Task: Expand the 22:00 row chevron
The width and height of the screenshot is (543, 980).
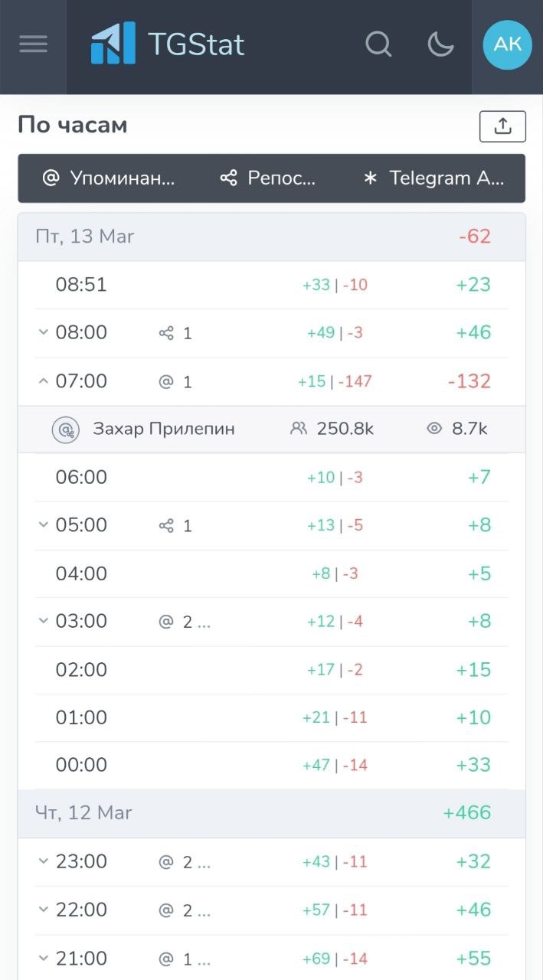Action: [44, 910]
